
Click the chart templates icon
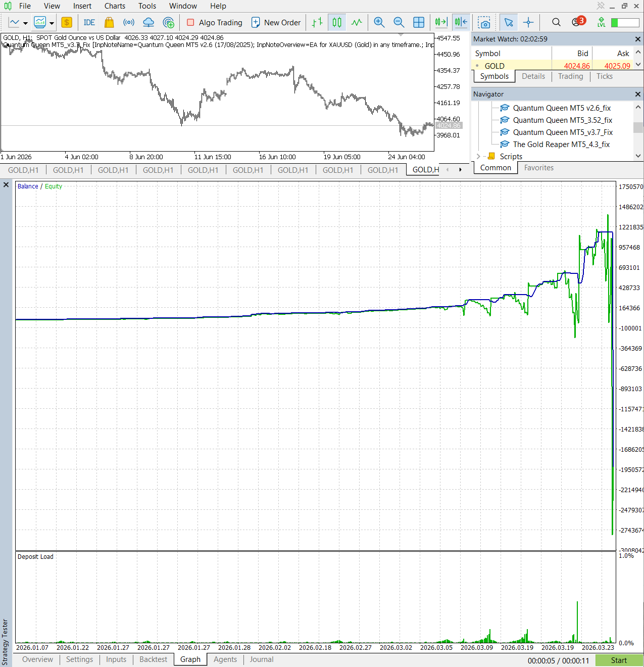click(40, 22)
